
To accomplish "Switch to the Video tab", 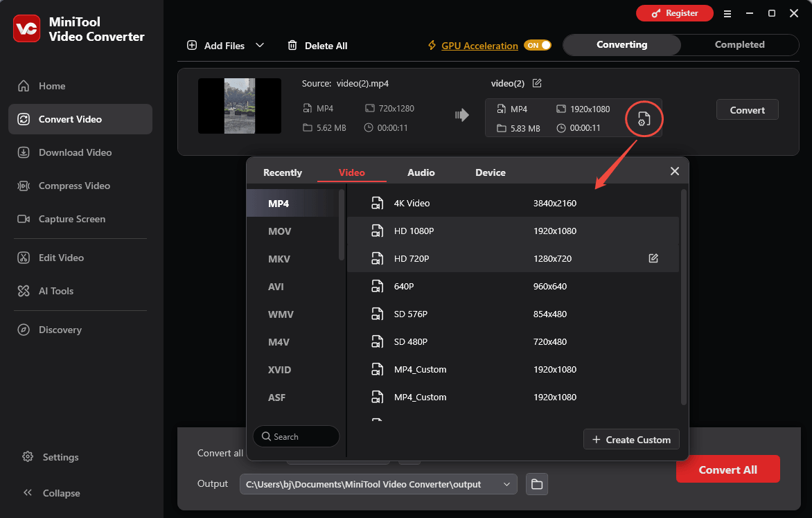I will click(x=352, y=172).
